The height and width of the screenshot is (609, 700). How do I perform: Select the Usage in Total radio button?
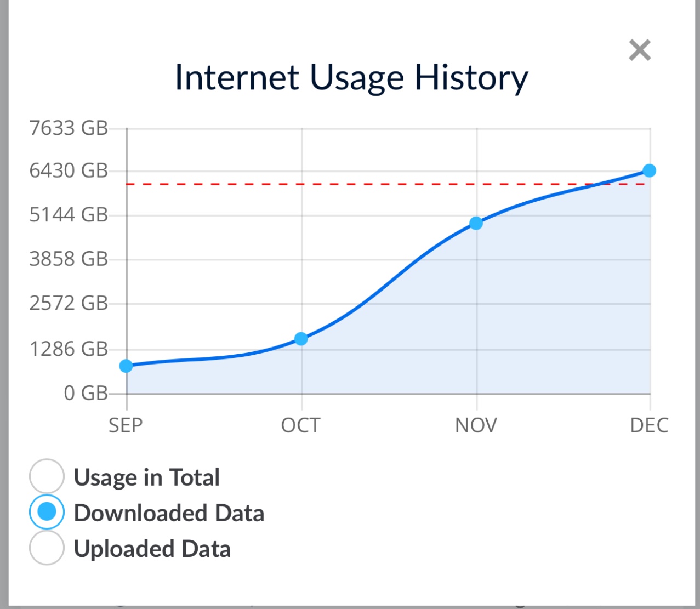(47, 476)
